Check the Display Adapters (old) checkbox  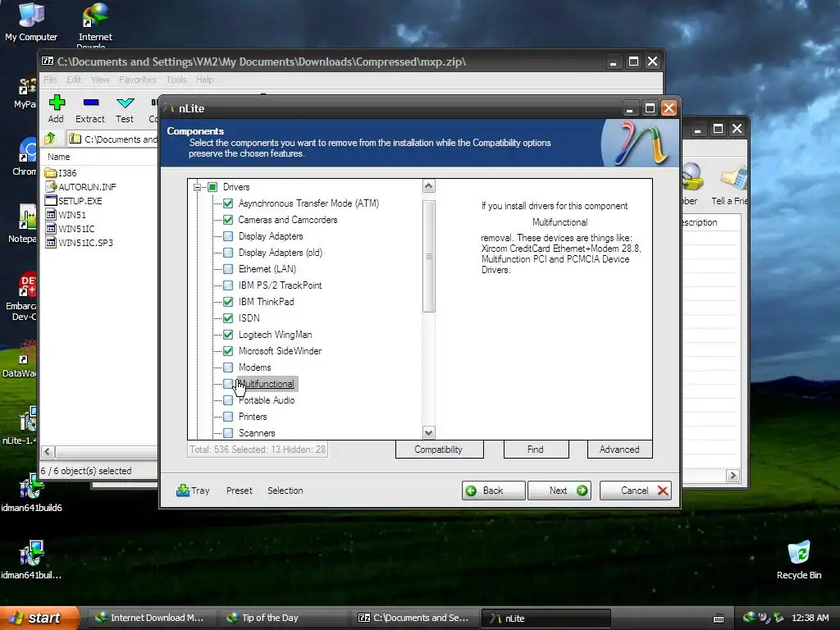tap(228, 253)
